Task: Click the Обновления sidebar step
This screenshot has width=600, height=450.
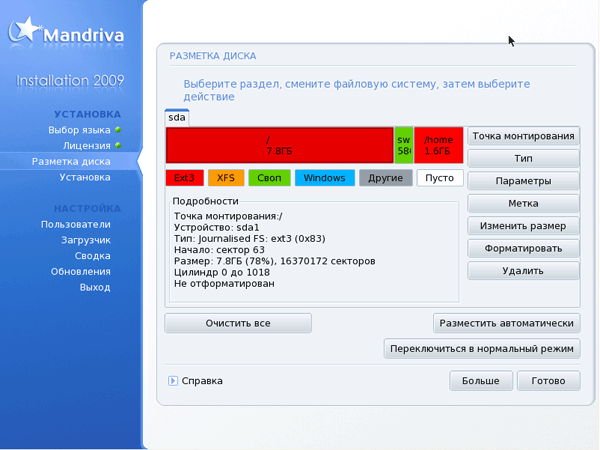Action: click(x=81, y=271)
